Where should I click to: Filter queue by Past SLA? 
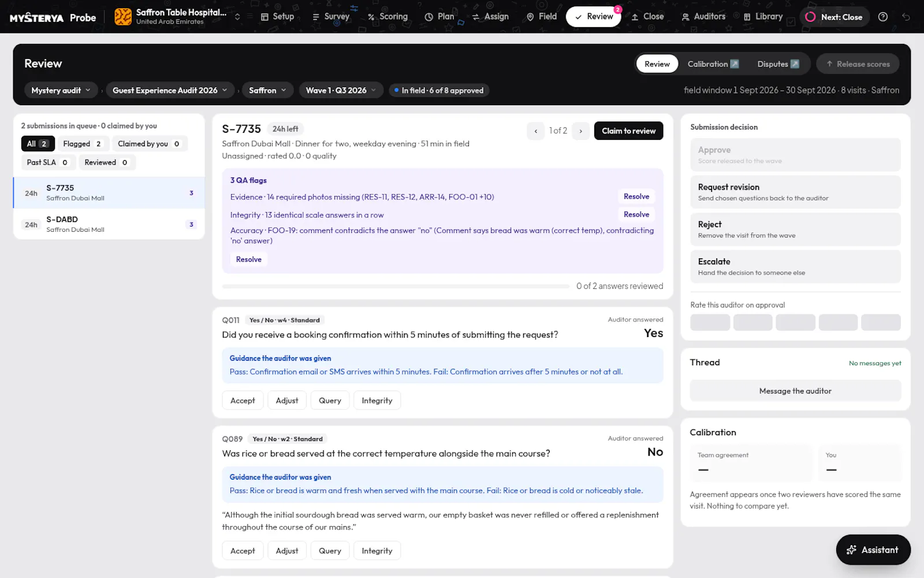coord(47,162)
